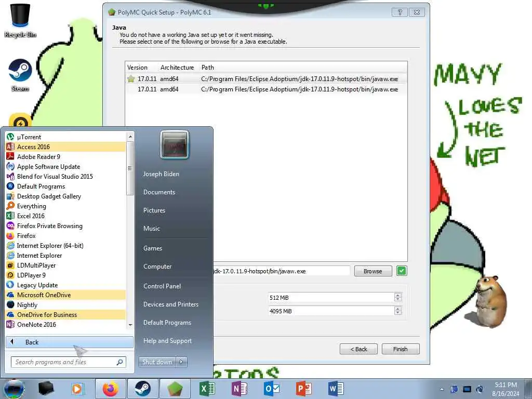
Task: Open Joseph Biden user folder
Action: tap(161, 174)
